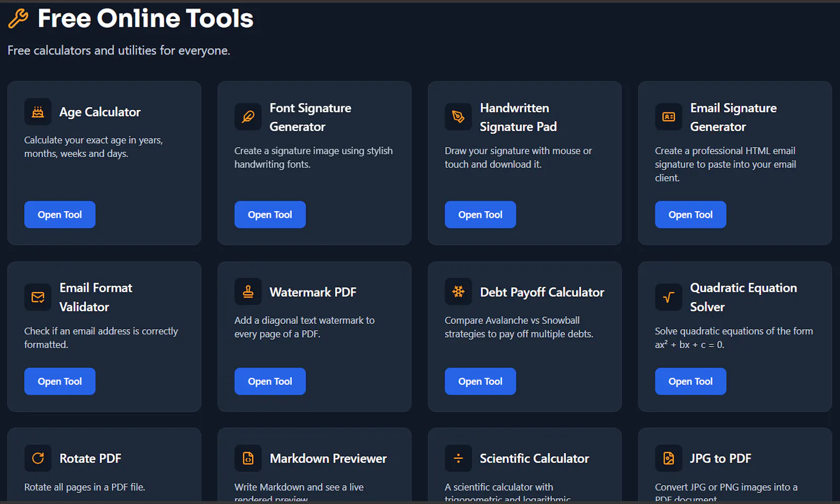
Task: Click the Markdown Previewer file code icon
Action: [x=248, y=458]
